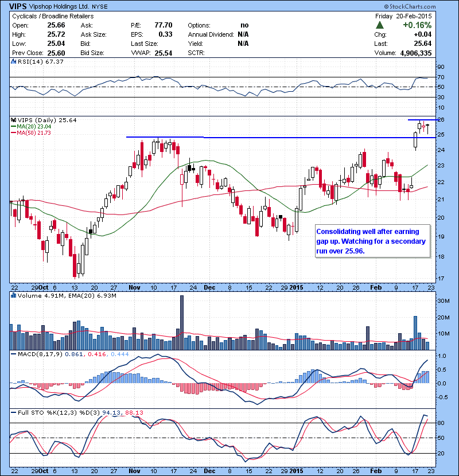The image size is (459, 476).
Task: Click the High value 25.72
Action: coord(56,34)
